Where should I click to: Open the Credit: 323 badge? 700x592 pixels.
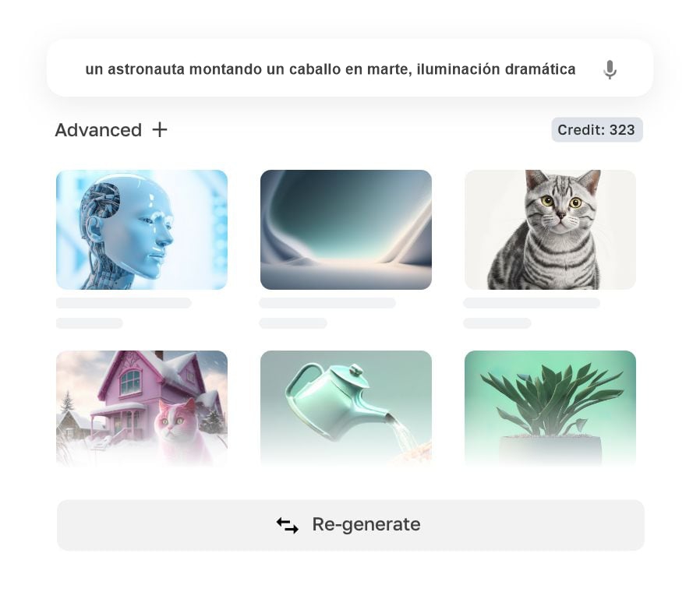tap(597, 130)
